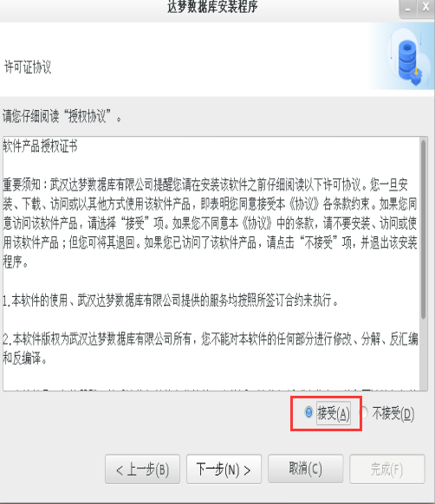Cancel installation via 取消(C) button
Screen dimensions: 435x504
coord(305,468)
